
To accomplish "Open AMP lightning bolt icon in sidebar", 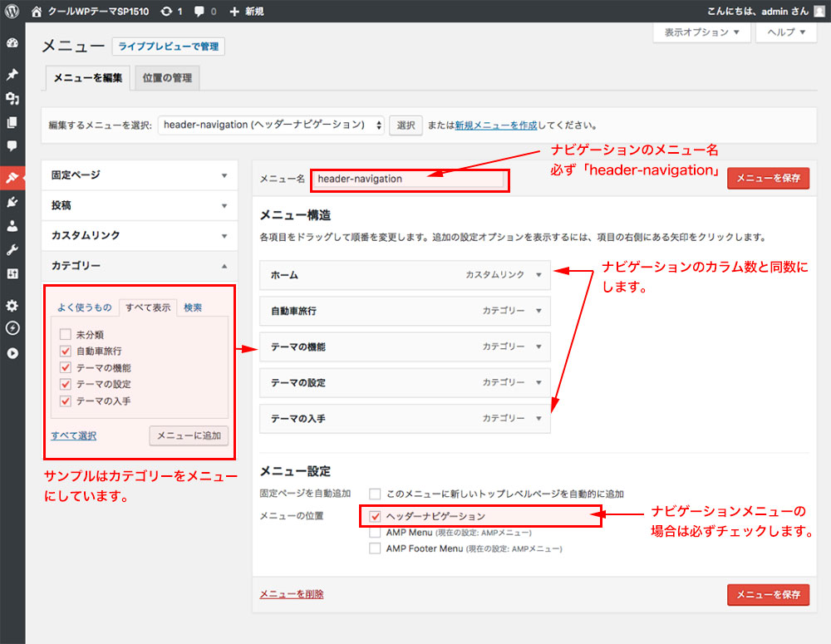I will [x=12, y=328].
